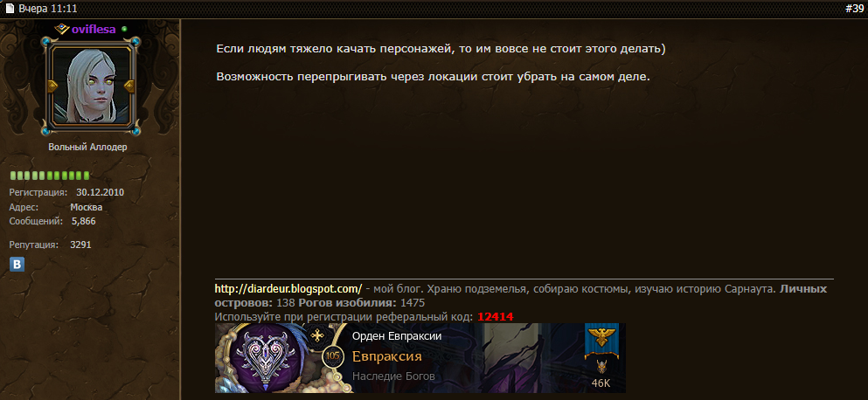The image size is (868, 400).
Task: Click the green reputation bar
Action: (50, 176)
